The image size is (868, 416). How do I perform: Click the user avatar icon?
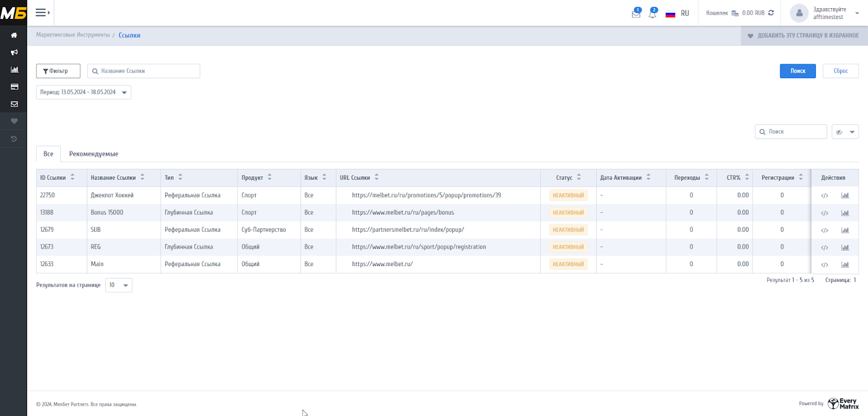click(x=799, y=13)
